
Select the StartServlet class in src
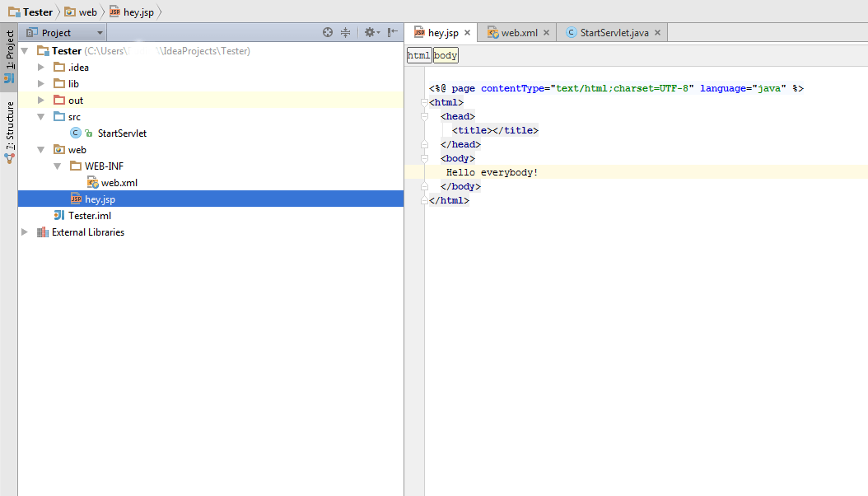pyautogui.click(x=121, y=133)
